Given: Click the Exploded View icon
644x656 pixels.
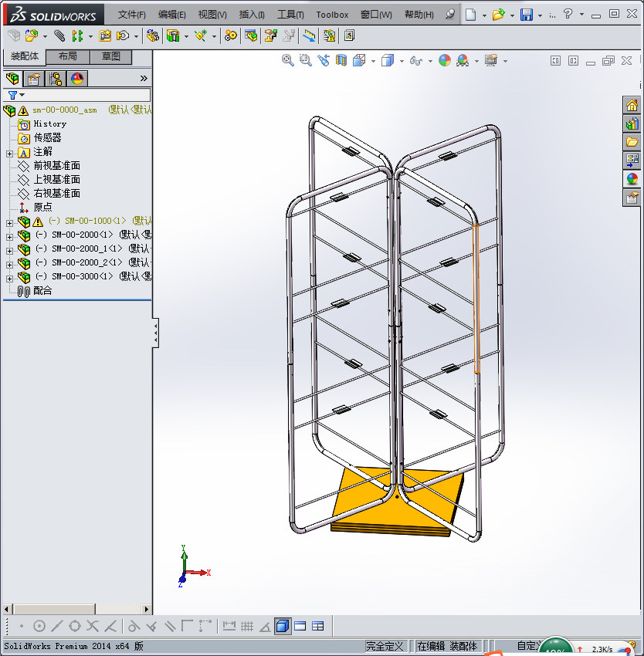Looking at the screenshot, I should pyautogui.click(x=270, y=36).
